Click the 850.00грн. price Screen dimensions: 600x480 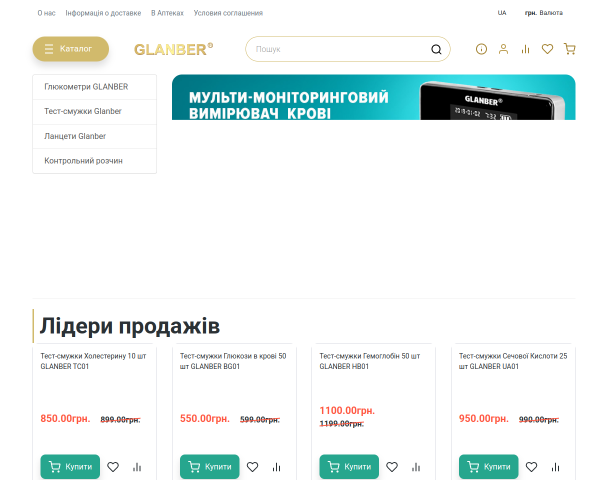65,418
